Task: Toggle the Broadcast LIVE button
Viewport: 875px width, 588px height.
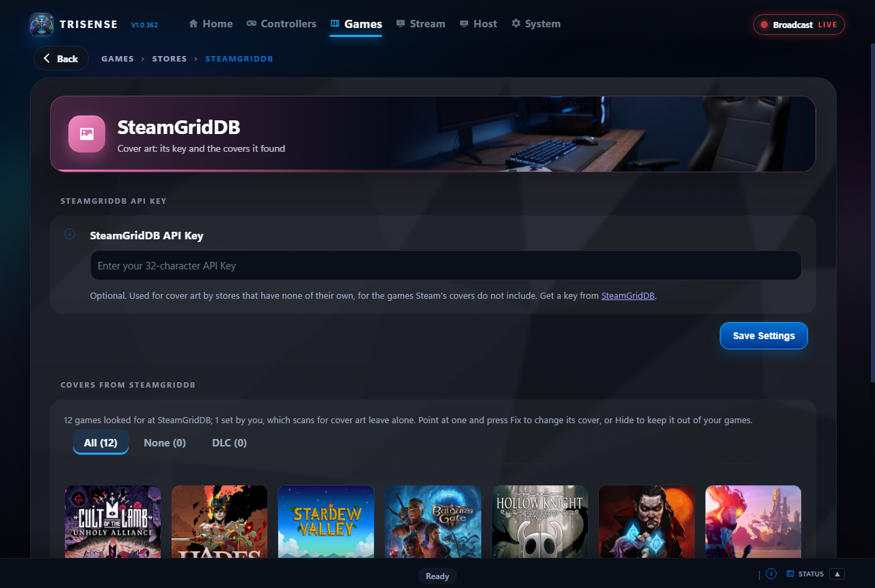Action: [799, 25]
